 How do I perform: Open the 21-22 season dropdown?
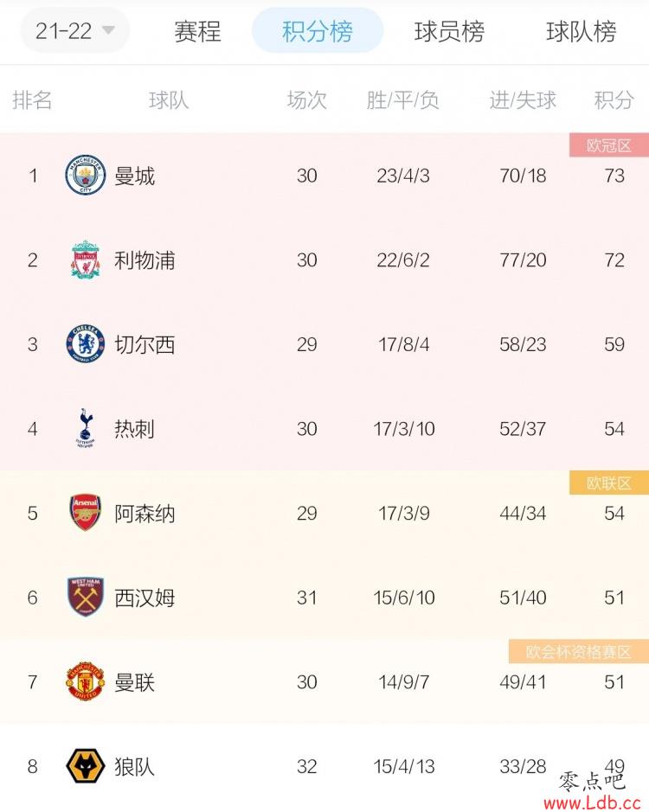pyautogui.click(x=75, y=31)
